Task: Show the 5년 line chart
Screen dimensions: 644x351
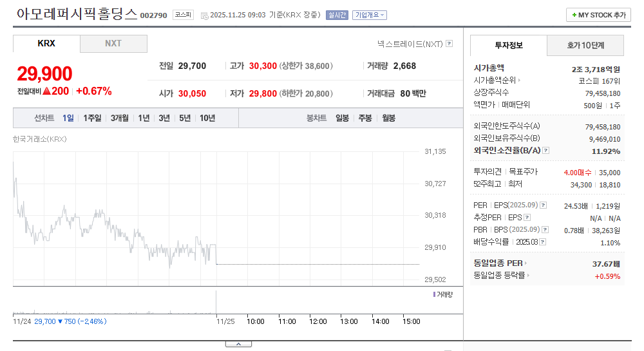Action: pyautogui.click(x=185, y=119)
